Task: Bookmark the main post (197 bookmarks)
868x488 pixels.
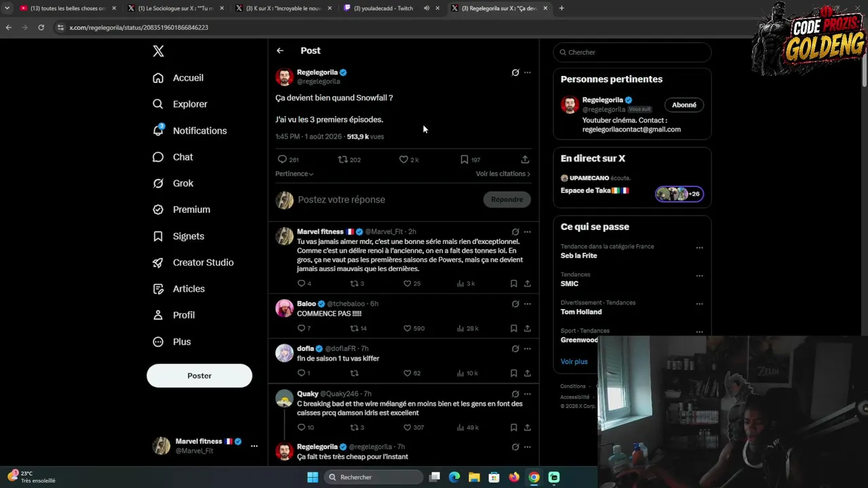Action: click(465, 159)
